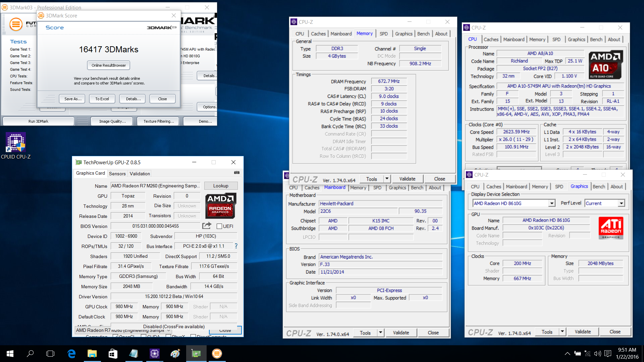Image resolution: width=644 pixels, height=362 pixels.
Task: Click the orange Futuremark logo in 3DMark03
Action: pyautogui.click(x=16, y=24)
